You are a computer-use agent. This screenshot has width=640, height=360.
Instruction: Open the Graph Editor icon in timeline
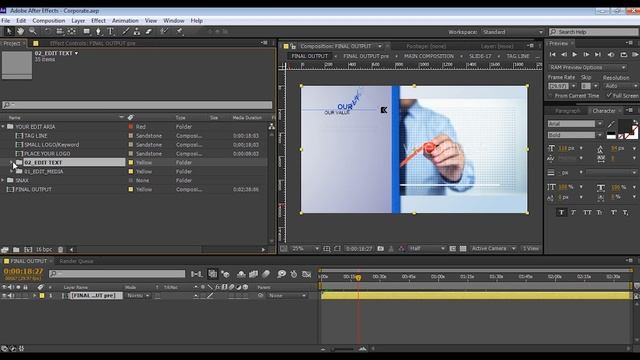[307, 274]
